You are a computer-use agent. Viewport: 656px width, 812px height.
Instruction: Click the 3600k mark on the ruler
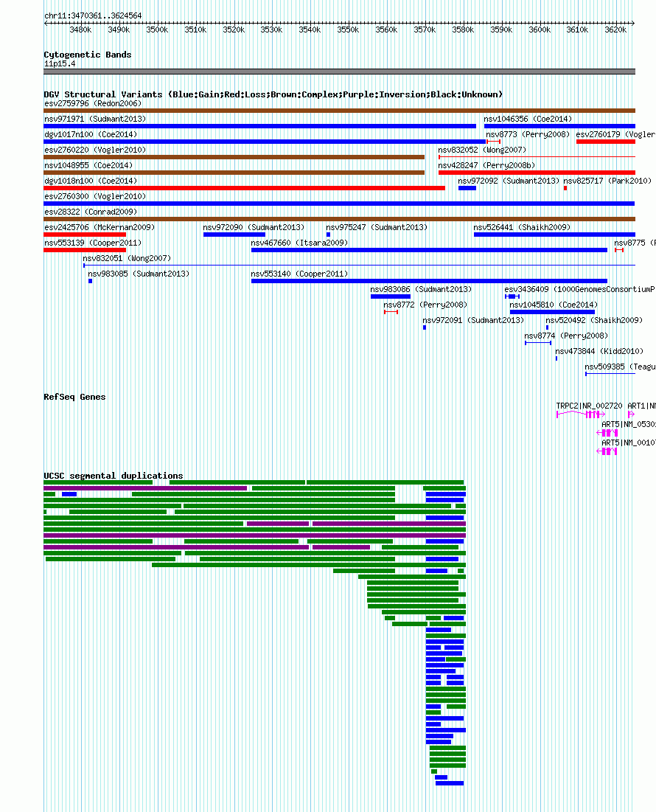(540, 30)
